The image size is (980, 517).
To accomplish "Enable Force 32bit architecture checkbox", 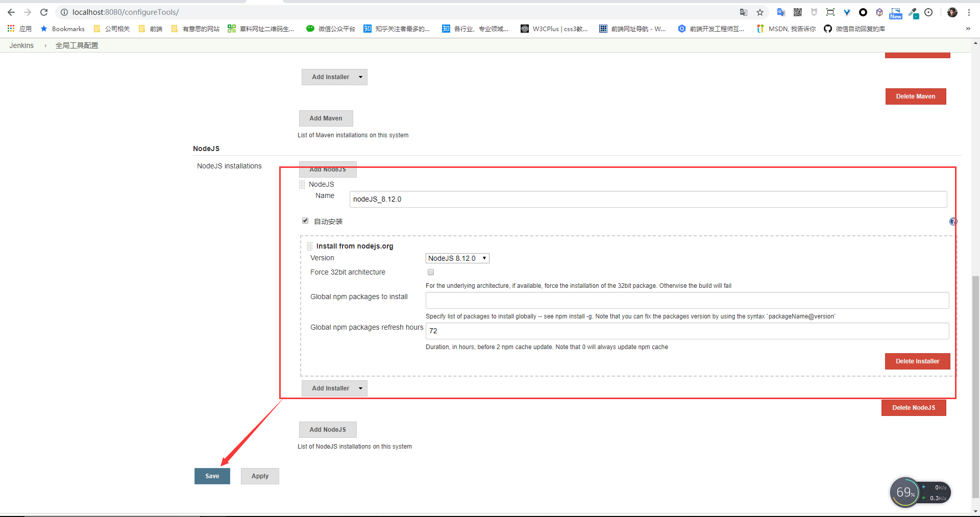I will (x=431, y=272).
